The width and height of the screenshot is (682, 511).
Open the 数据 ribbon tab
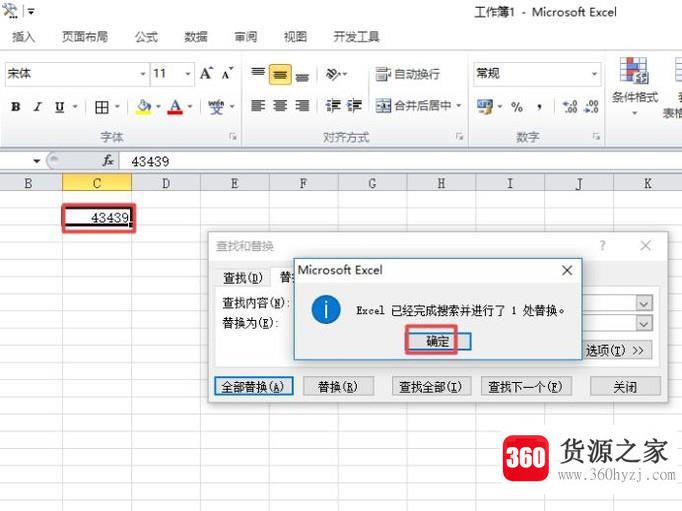point(196,37)
